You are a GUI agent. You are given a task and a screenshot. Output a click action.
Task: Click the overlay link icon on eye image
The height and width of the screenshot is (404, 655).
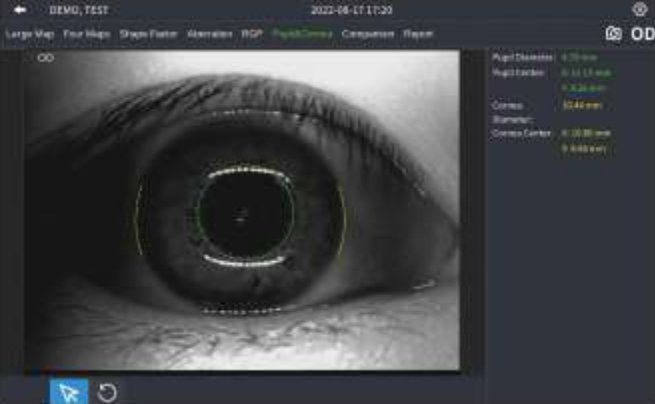tap(45, 58)
